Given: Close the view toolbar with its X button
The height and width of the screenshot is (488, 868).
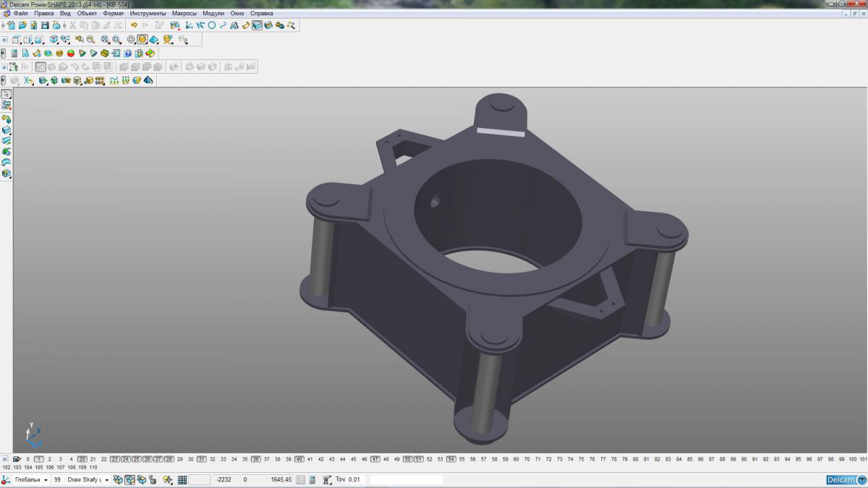Looking at the screenshot, I should [x=4, y=40].
